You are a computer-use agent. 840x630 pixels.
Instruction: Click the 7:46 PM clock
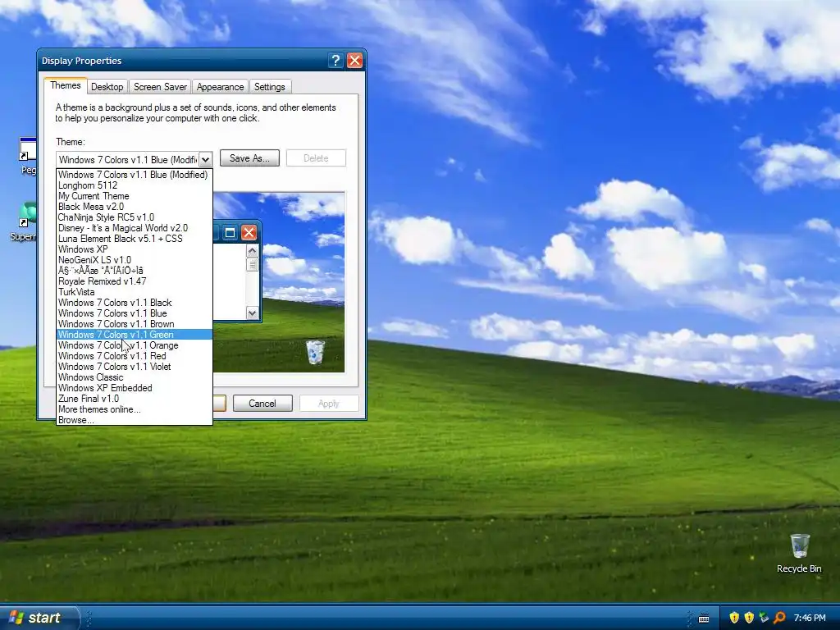(x=810, y=618)
